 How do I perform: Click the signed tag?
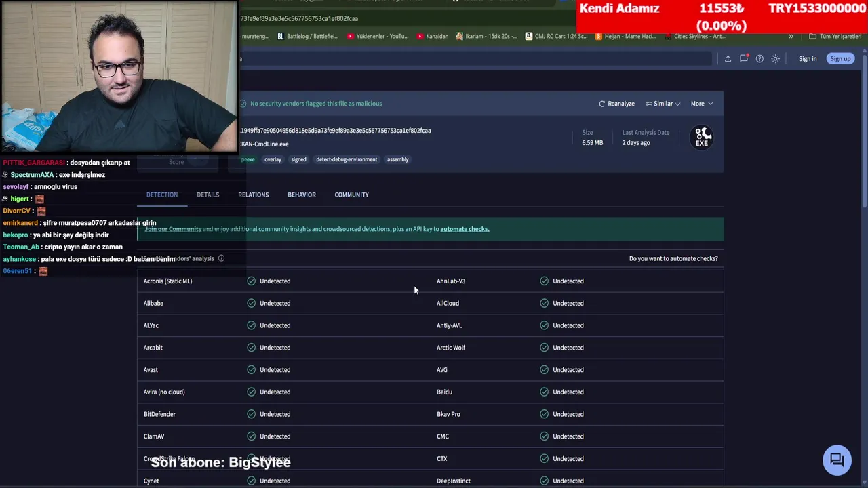(x=298, y=159)
